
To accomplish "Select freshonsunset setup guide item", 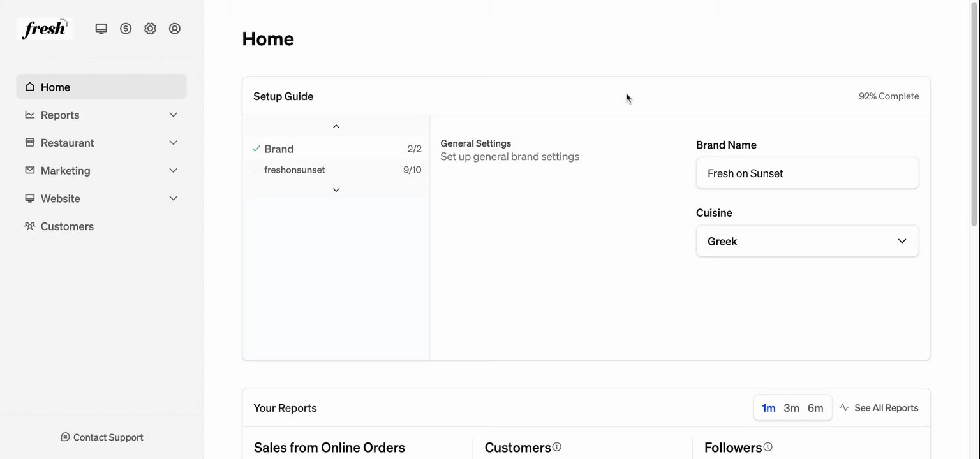I will click(x=295, y=170).
